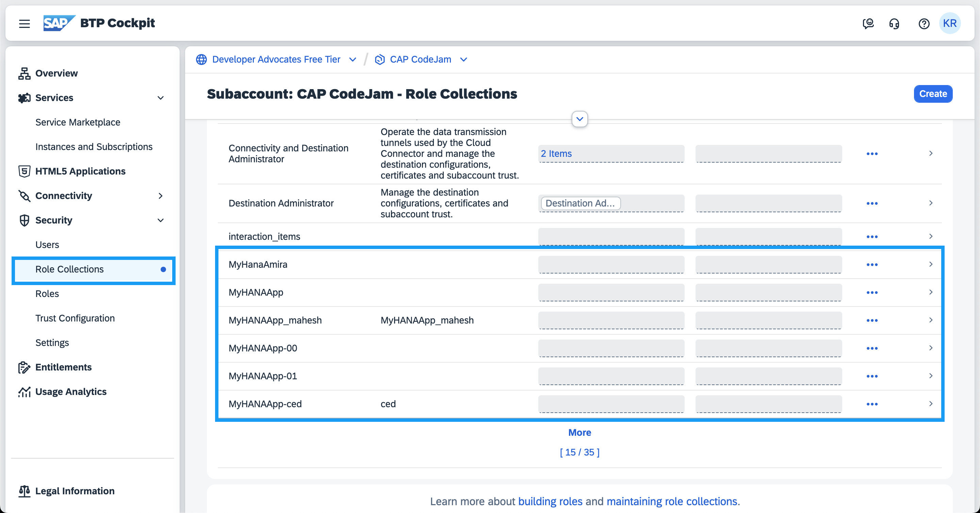Open the hamburger navigation menu icon

[24, 23]
